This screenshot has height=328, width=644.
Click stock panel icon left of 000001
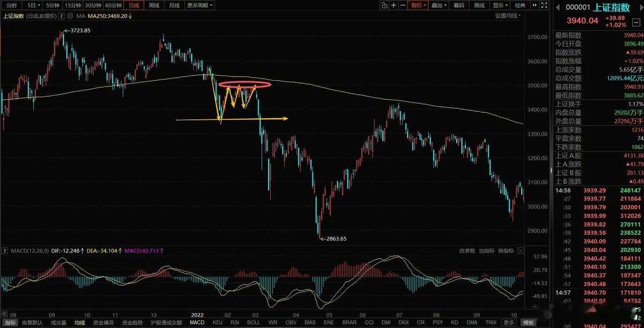[x=558, y=7]
